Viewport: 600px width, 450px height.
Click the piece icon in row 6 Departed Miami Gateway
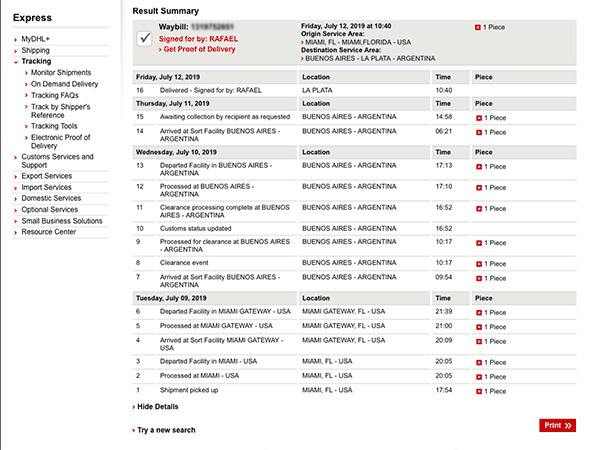[479, 313]
